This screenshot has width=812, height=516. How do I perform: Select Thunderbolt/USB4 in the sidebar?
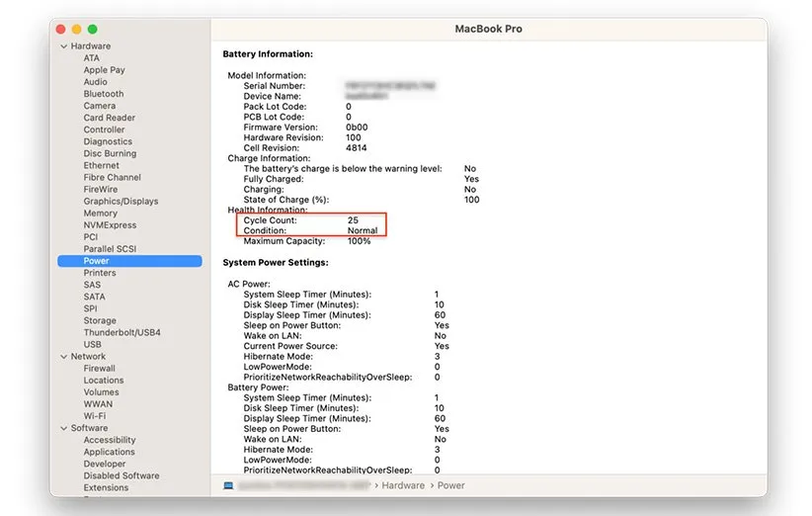coord(121,332)
